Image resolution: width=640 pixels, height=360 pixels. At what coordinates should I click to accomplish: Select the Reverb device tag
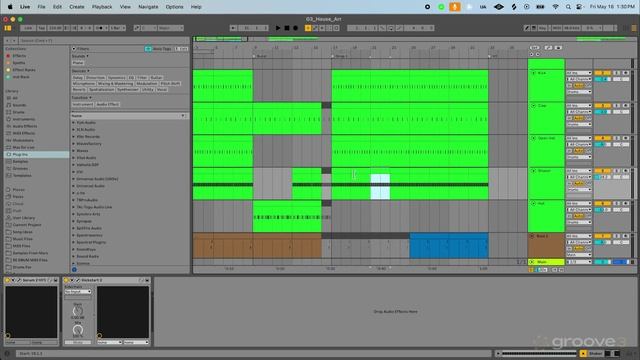coord(79,89)
